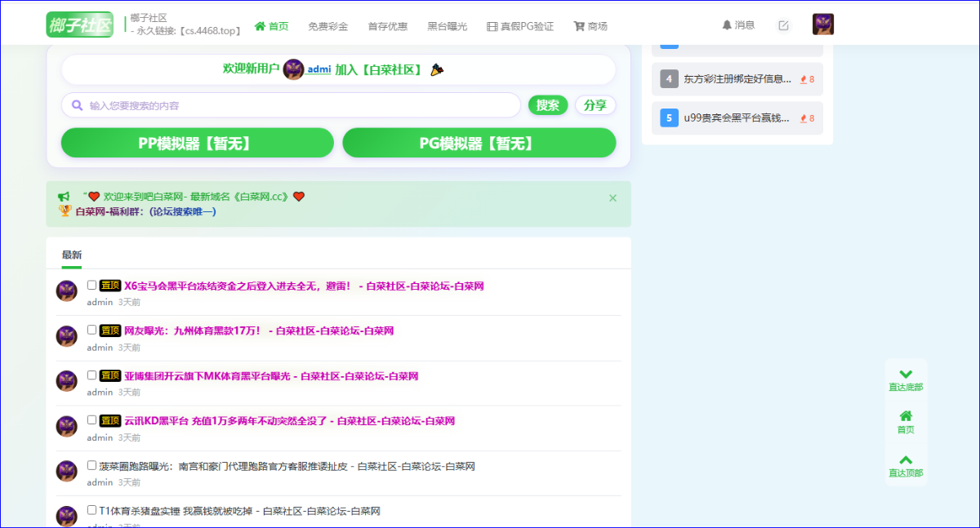Click the magnifier icon in search box

pos(78,105)
